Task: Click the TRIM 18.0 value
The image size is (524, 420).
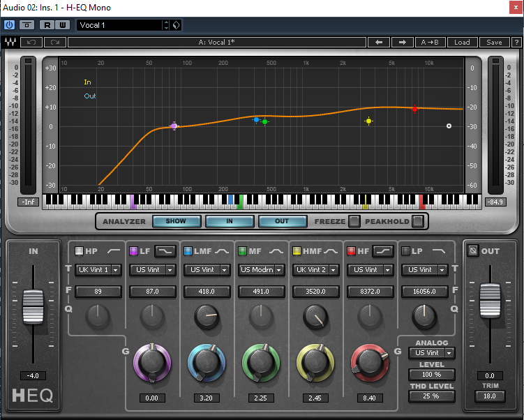Action: coord(490,396)
